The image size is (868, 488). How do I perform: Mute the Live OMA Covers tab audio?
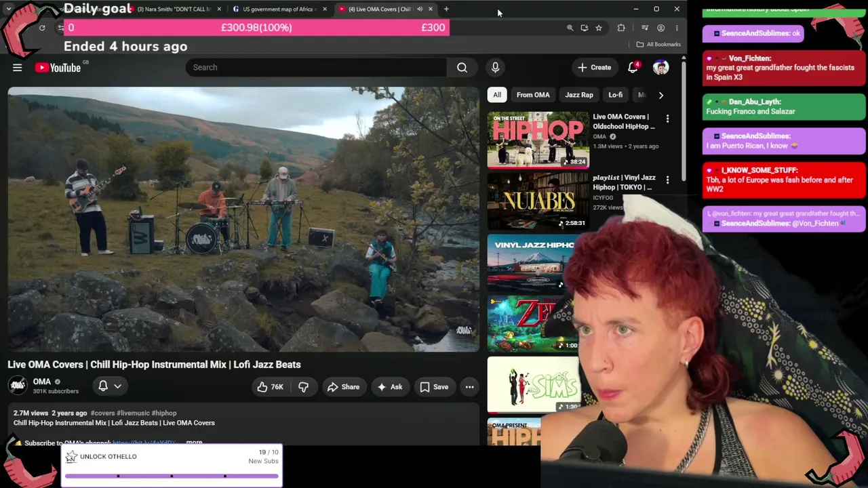click(x=420, y=9)
